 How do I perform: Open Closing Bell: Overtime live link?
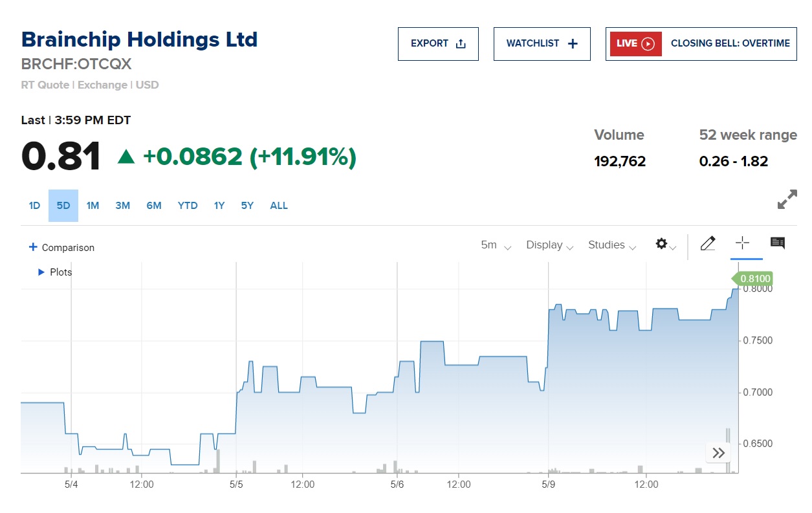730,44
